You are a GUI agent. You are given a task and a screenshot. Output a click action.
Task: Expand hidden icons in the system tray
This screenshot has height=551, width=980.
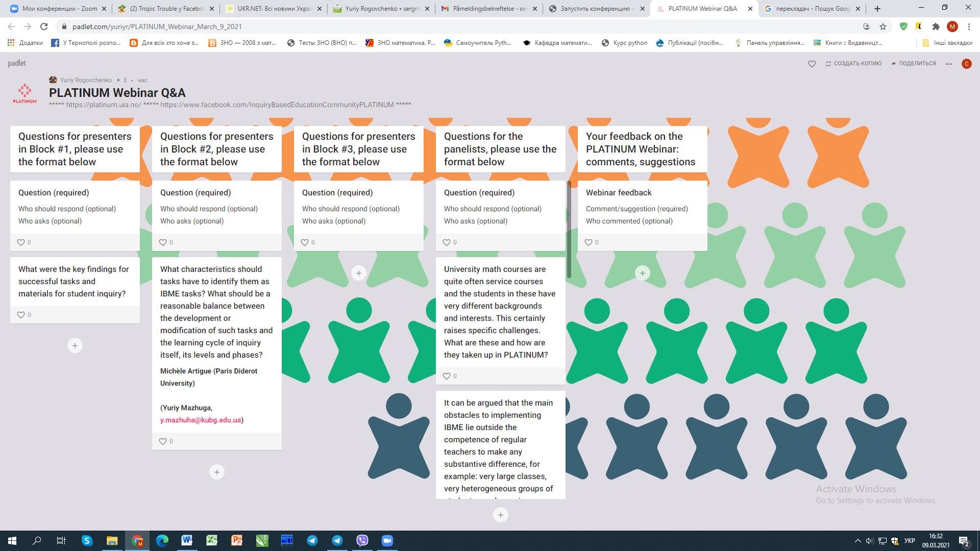point(857,541)
